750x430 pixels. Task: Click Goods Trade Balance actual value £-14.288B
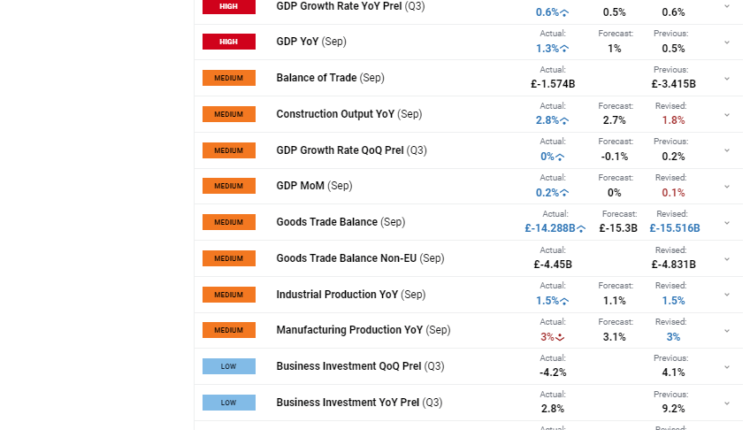click(550, 228)
